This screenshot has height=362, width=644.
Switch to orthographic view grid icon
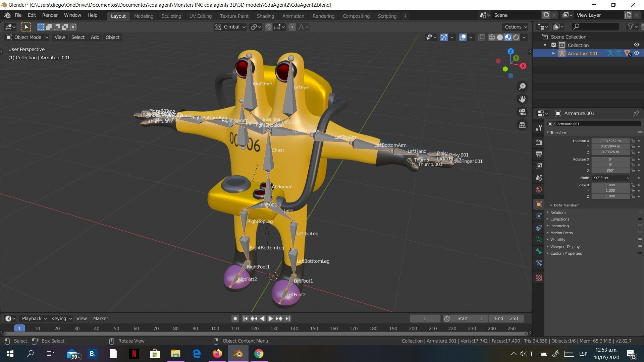coord(522,125)
